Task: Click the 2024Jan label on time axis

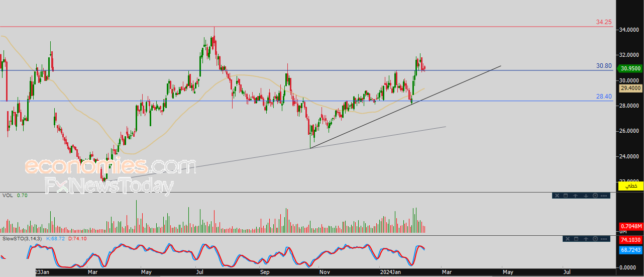Action: (391, 272)
